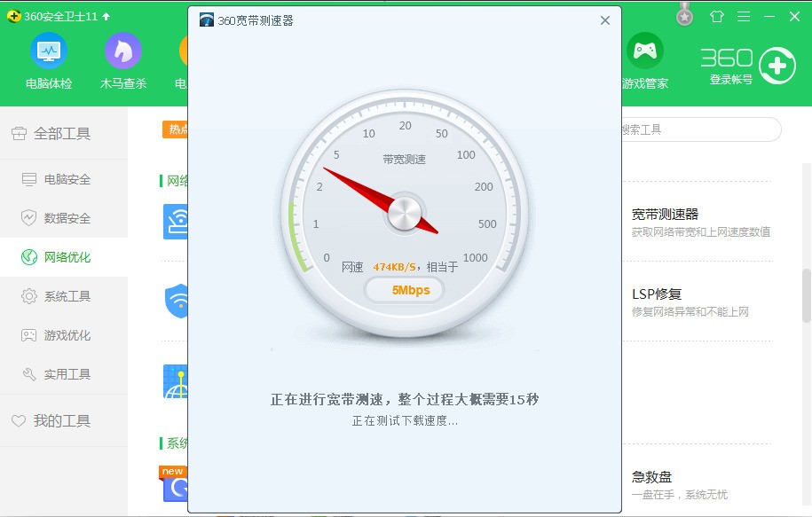Viewport: 812px width, 517px height.
Task: Click the speedometer icon in the dialog title
Action: pos(207,20)
